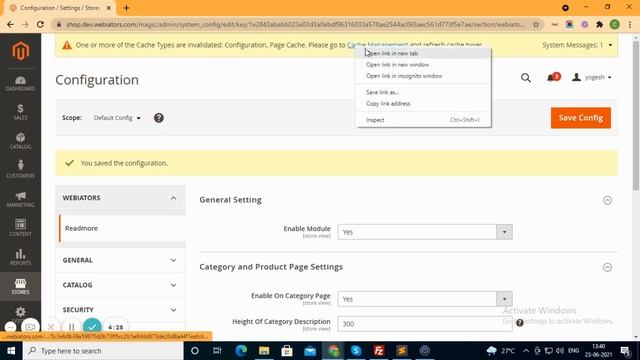Open the notifications bell

(552, 77)
